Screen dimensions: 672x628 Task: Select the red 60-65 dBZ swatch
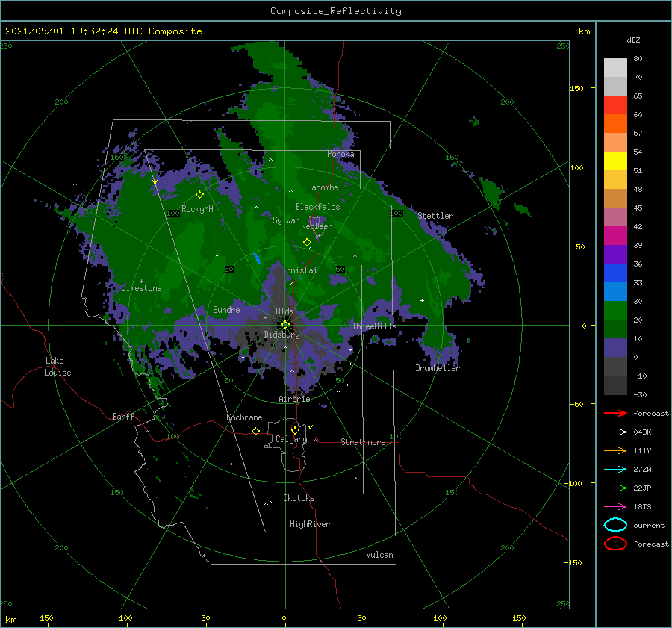pyautogui.click(x=615, y=105)
